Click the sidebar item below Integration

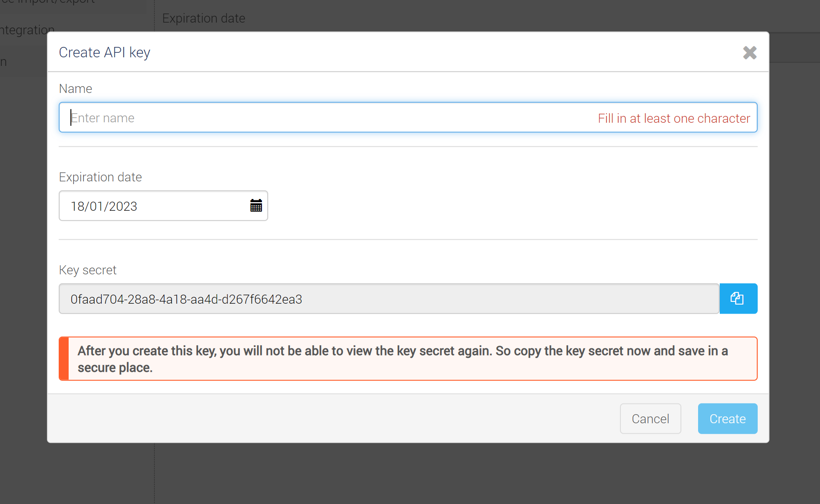pos(4,62)
